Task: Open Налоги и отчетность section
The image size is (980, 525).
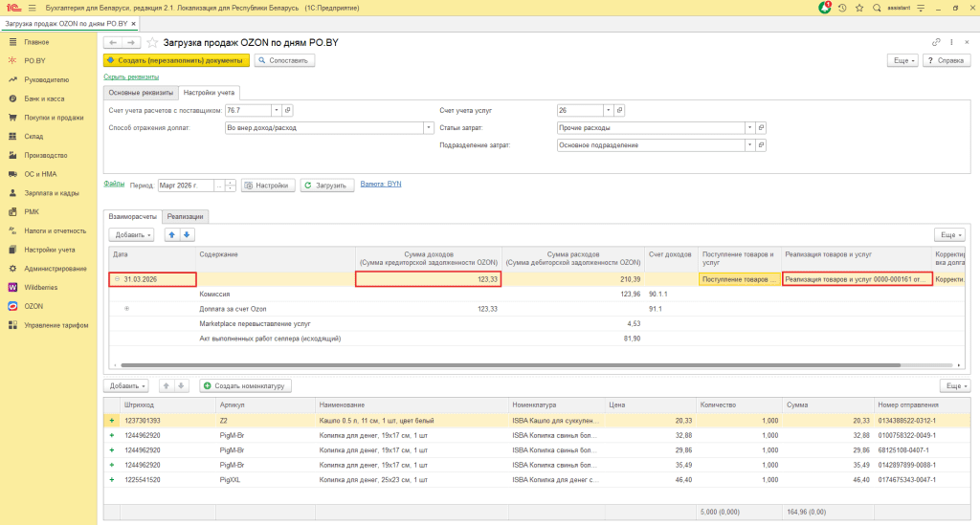Action: (x=55, y=230)
